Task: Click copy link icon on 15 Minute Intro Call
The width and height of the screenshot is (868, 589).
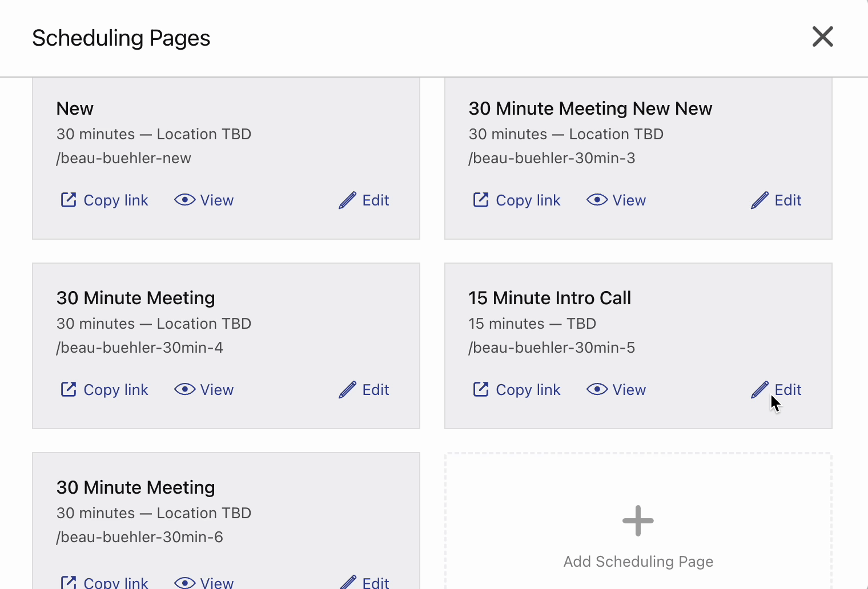Action: (481, 389)
